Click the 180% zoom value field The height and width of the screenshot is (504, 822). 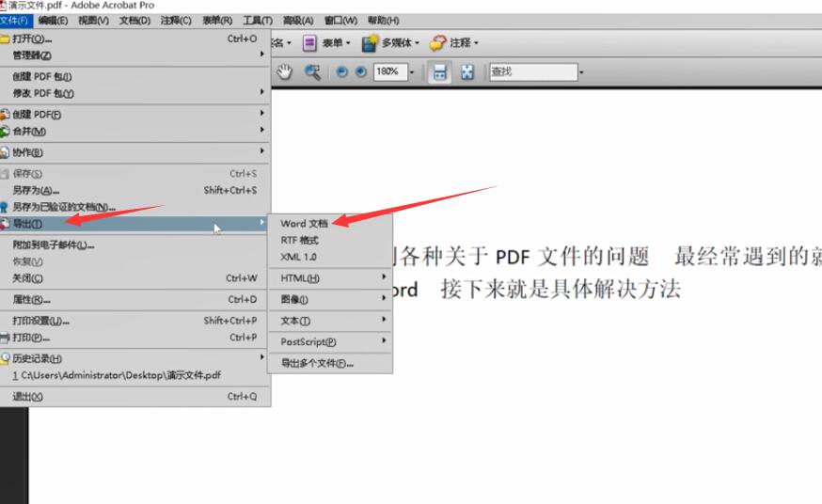pyautogui.click(x=390, y=71)
